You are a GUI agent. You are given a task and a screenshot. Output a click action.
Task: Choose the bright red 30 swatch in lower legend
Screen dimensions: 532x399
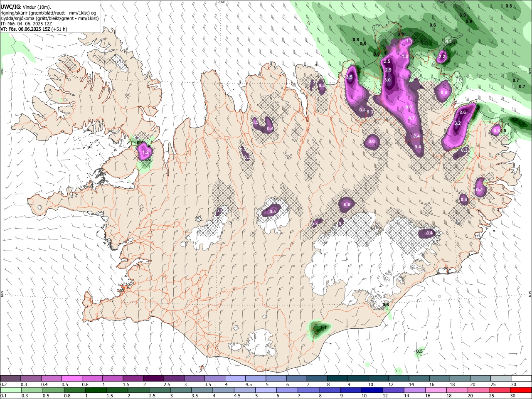tap(521, 390)
